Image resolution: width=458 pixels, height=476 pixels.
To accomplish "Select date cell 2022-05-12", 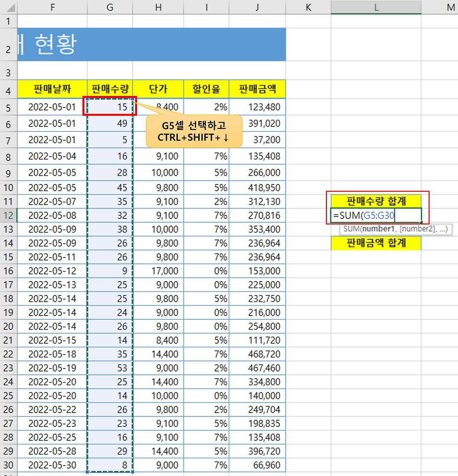I will 52,271.
